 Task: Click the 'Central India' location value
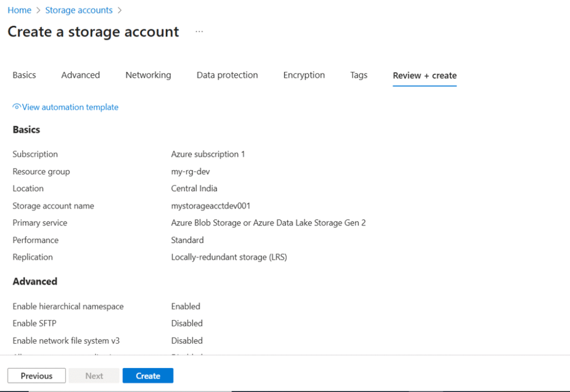pos(194,188)
